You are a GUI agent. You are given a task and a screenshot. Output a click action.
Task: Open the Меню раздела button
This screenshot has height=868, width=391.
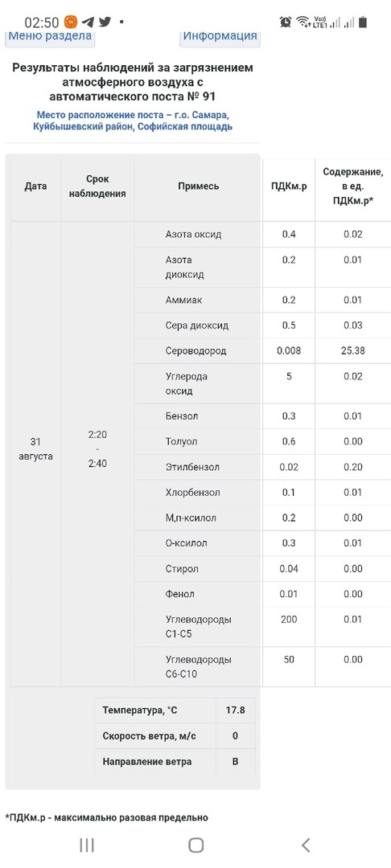pyautogui.click(x=50, y=37)
